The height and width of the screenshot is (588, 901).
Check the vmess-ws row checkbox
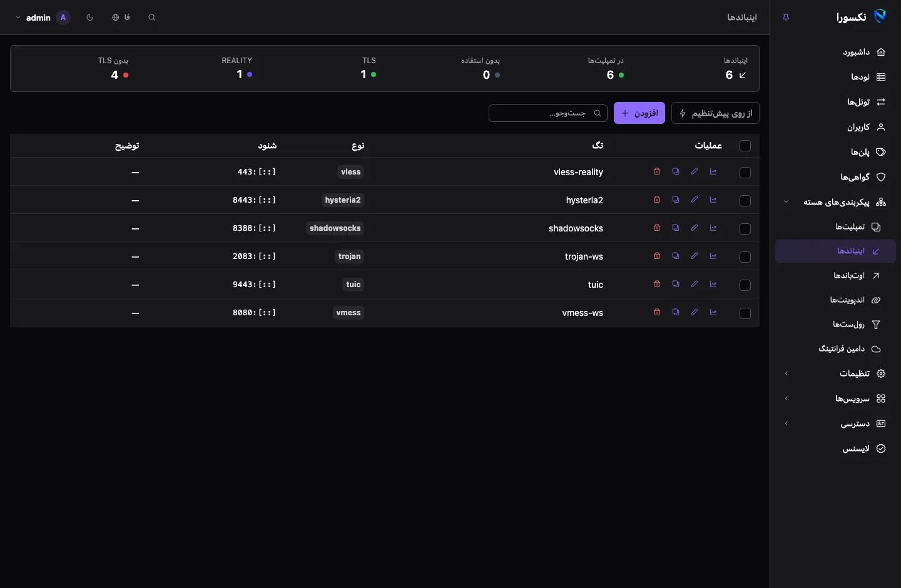[x=745, y=313]
